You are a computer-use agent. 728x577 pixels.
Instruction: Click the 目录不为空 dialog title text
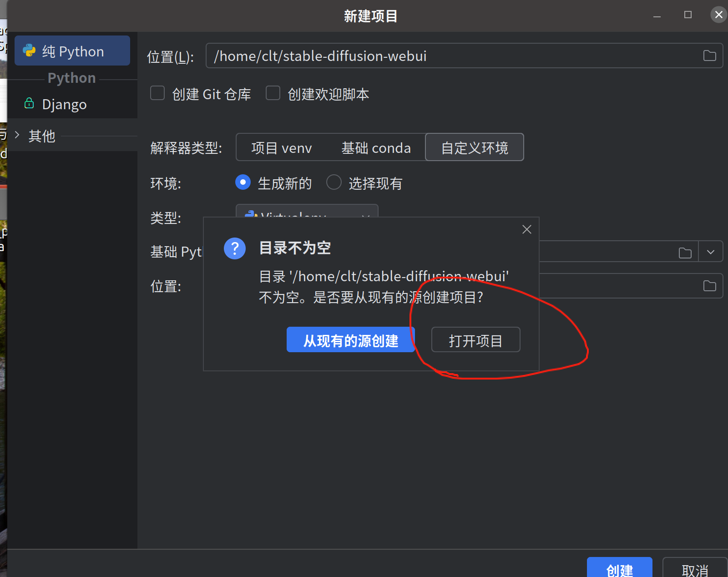tap(295, 248)
